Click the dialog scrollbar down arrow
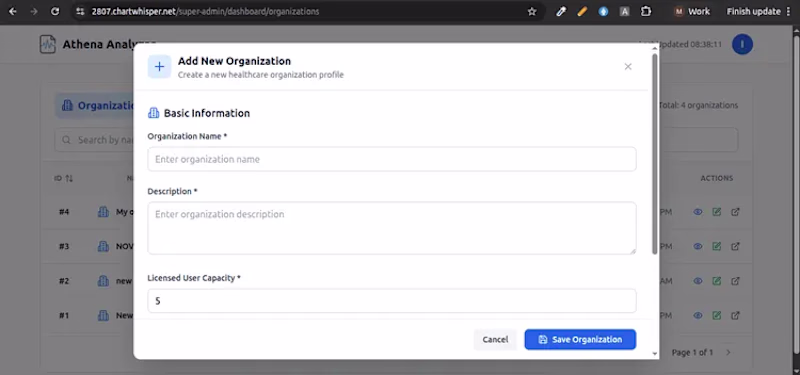Viewport: 800px width, 375px height. click(x=655, y=353)
